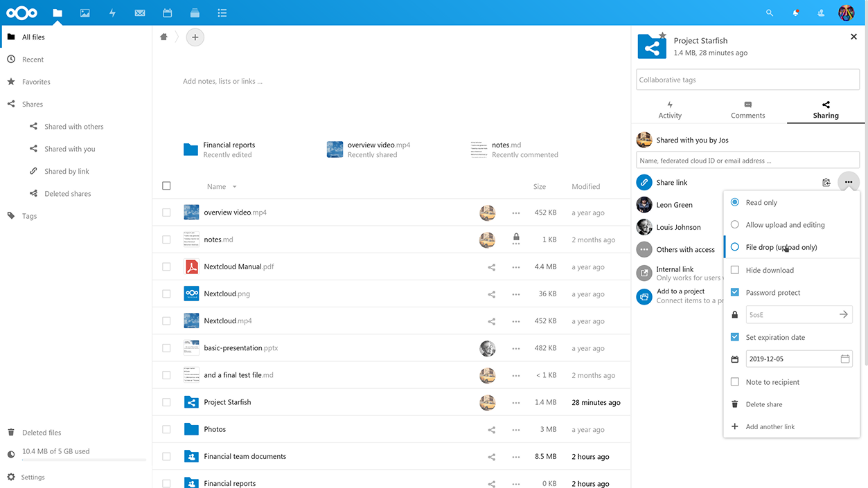Image resolution: width=868 pixels, height=488 pixels.
Task: Click the new file plus button
Action: [x=195, y=37]
